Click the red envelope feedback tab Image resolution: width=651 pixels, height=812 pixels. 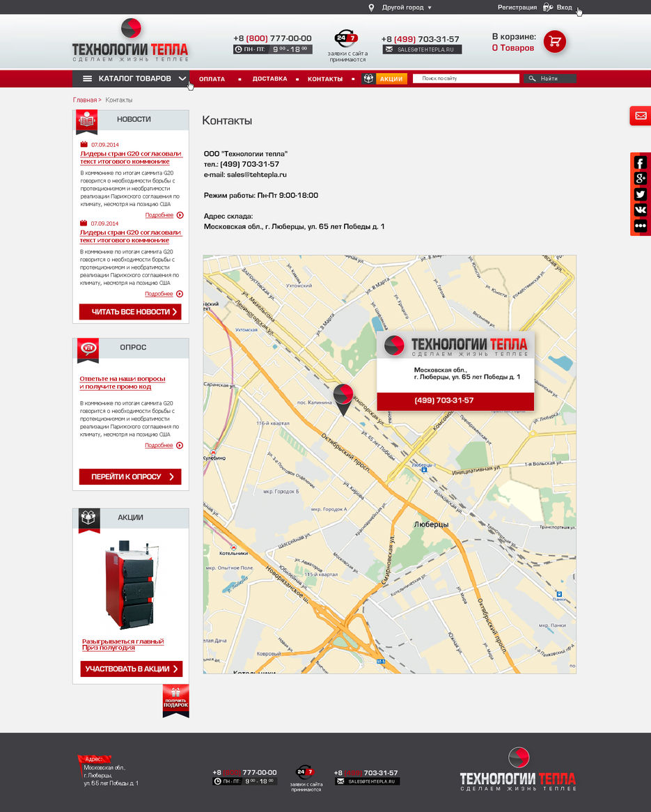pos(640,116)
